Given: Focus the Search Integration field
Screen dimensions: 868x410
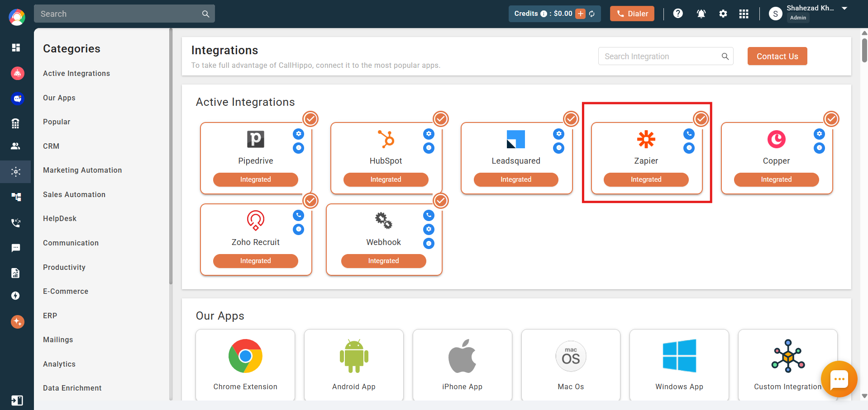Looking at the screenshot, I should (666, 56).
